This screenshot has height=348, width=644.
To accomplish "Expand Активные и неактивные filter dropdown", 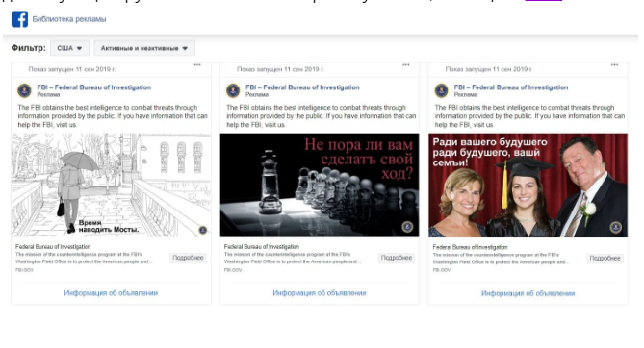I will click(x=144, y=48).
